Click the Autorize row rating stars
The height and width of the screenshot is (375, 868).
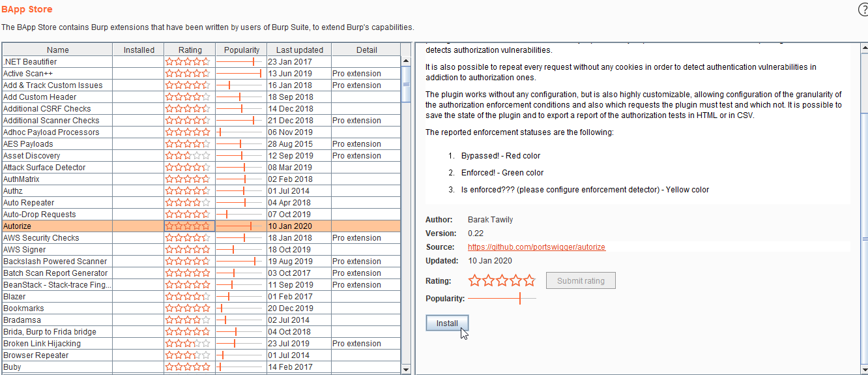click(188, 226)
